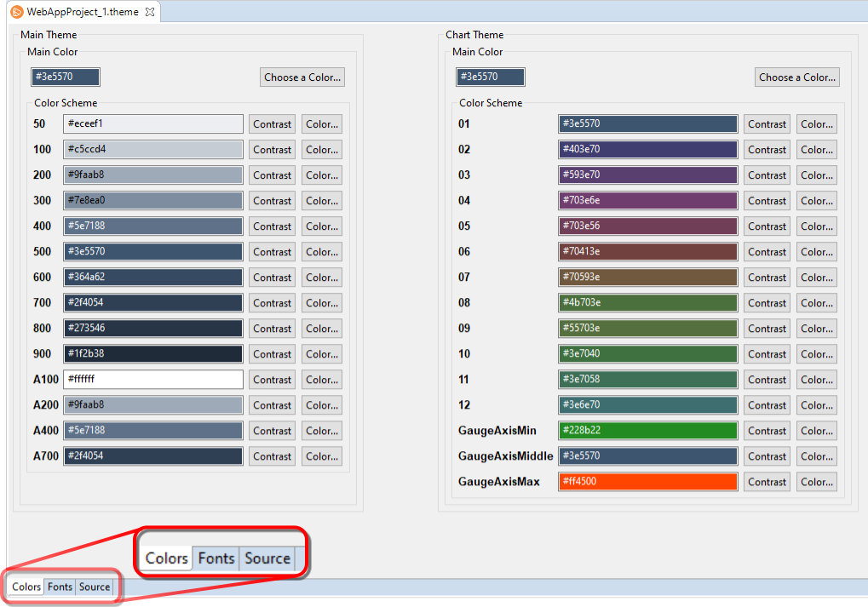Select the Colors tab in the editor tab strip

[x=26, y=587]
